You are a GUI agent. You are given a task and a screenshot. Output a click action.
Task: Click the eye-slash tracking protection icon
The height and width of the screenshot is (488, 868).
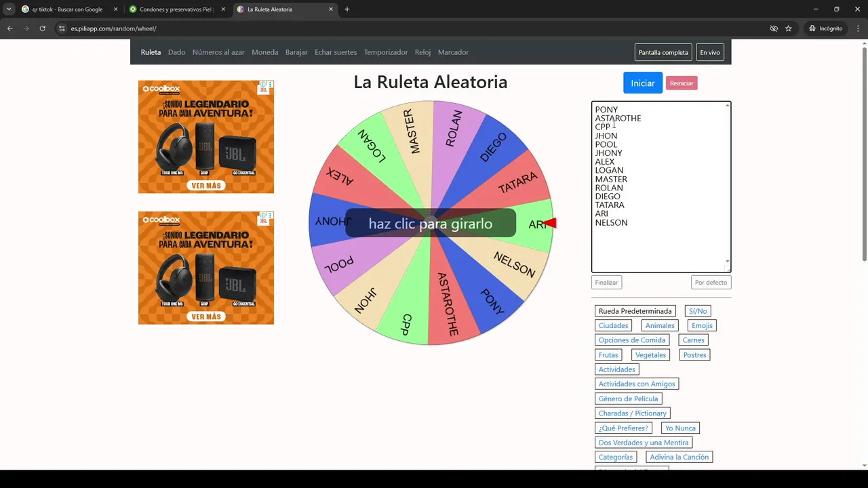(x=774, y=28)
